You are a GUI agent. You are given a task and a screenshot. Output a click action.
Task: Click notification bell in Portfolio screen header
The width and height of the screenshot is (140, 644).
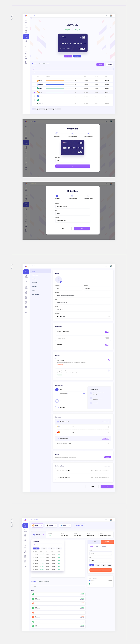(x=106, y=16)
